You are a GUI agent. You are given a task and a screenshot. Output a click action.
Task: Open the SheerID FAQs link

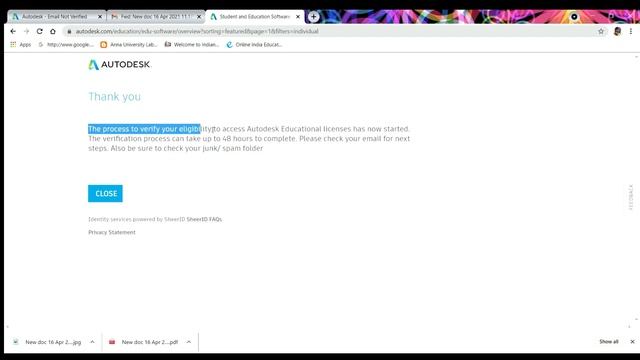click(x=204, y=219)
